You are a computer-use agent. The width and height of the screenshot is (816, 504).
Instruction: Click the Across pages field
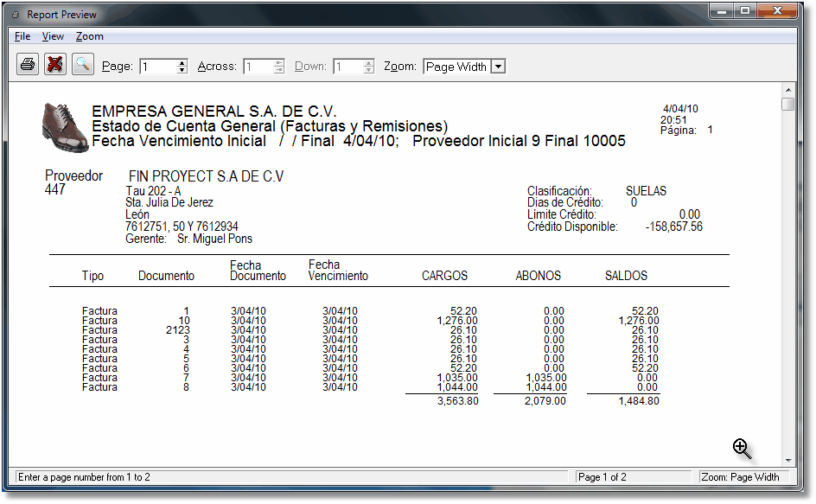pyautogui.click(x=257, y=67)
